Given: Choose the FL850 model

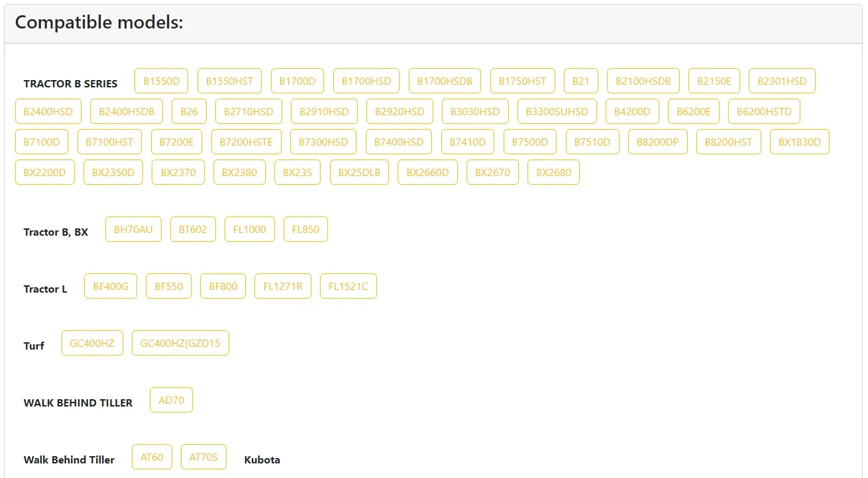Looking at the screenshot, I should point(305,229).
